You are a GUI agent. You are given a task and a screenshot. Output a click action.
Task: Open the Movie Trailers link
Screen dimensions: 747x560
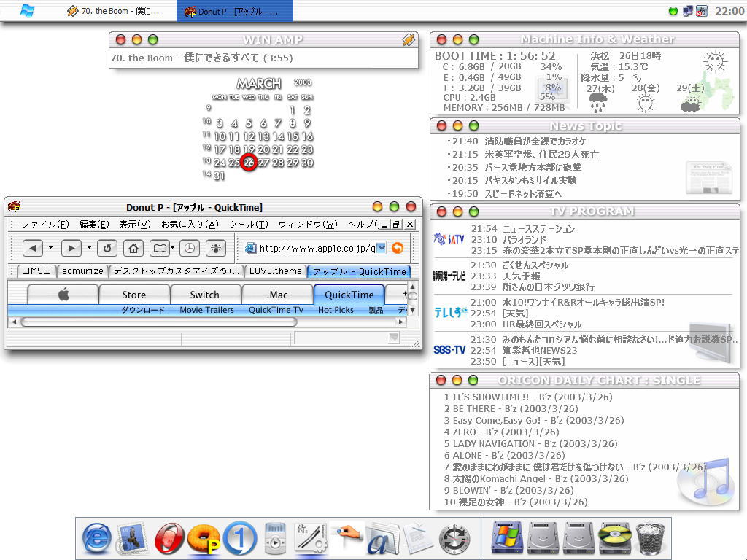pyautogui.click(x=206, y=310)
